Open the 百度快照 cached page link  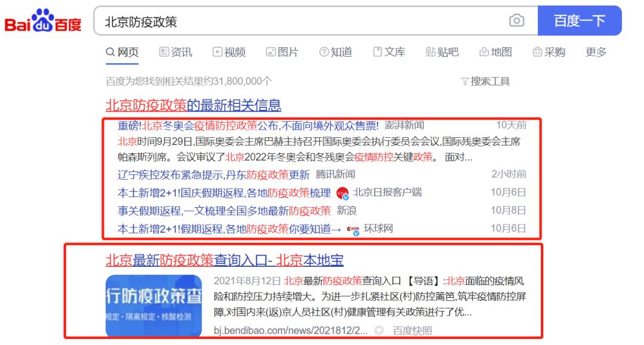[x=413, y=331]
